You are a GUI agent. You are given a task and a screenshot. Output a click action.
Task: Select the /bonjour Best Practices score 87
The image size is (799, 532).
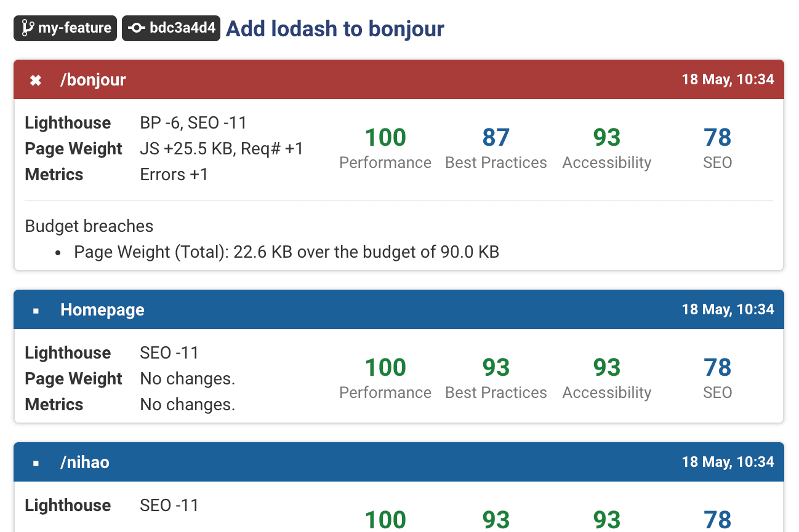[x=496, y=138]
